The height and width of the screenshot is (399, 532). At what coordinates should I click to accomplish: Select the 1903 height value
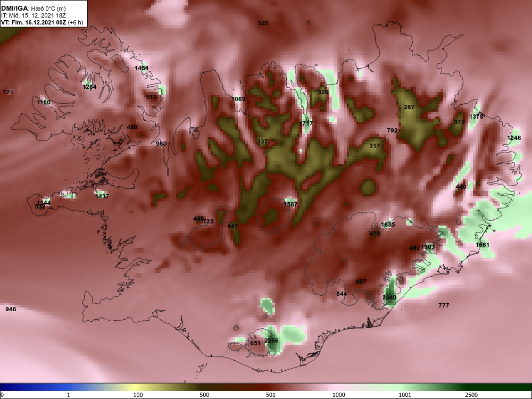[428, 247]
